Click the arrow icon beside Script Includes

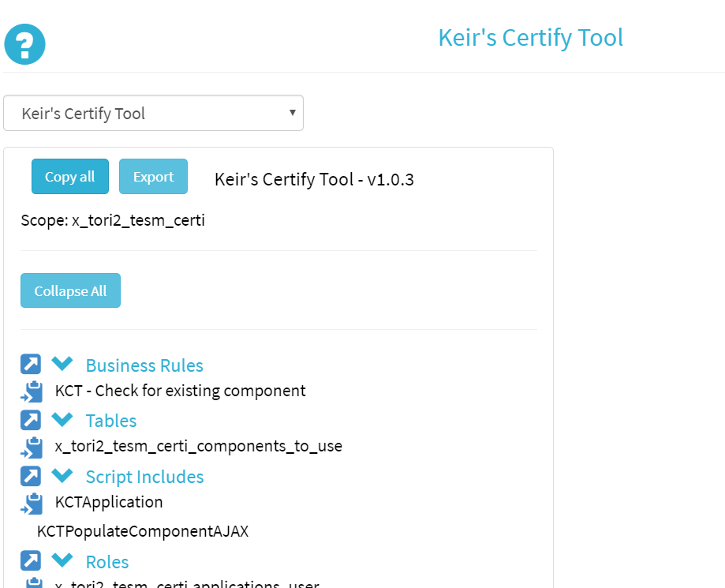31,476
